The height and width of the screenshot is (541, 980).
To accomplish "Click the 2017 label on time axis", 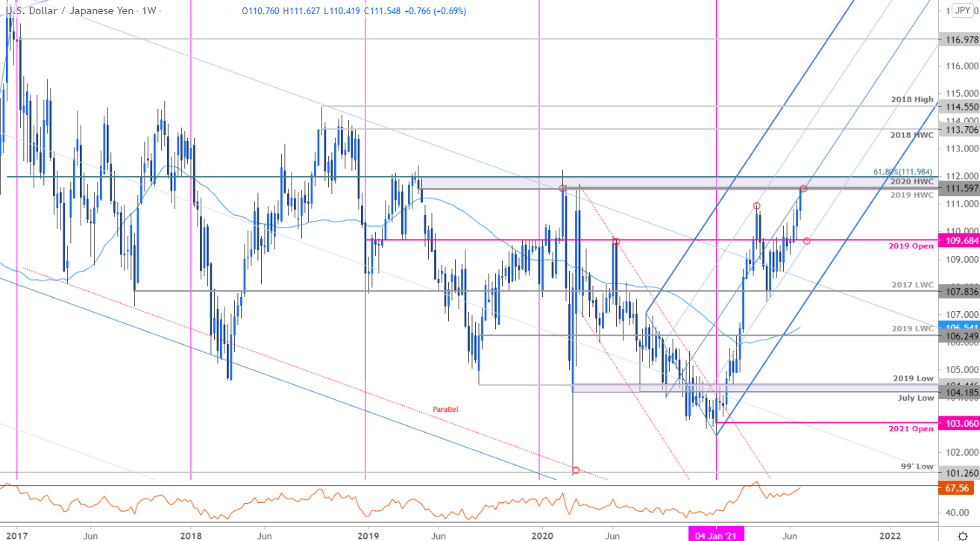I will tap(16, 536).
